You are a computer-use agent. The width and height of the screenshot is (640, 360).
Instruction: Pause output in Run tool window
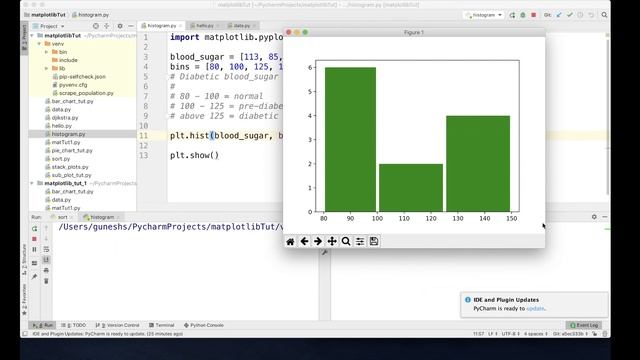[35, 249]
